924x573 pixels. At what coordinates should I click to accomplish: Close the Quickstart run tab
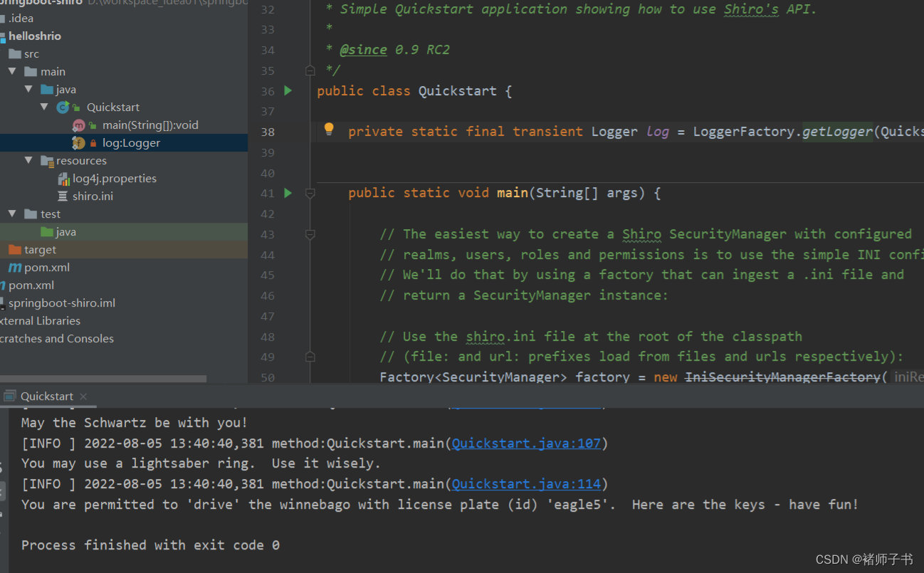click(x=83, y=396)
